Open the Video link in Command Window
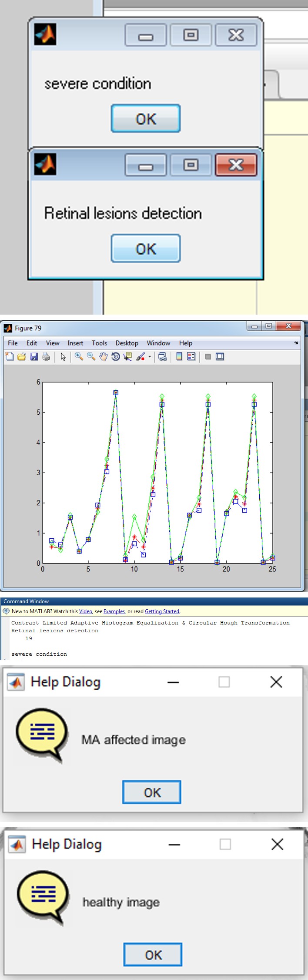The image size is (308, 980). [86, 611]
